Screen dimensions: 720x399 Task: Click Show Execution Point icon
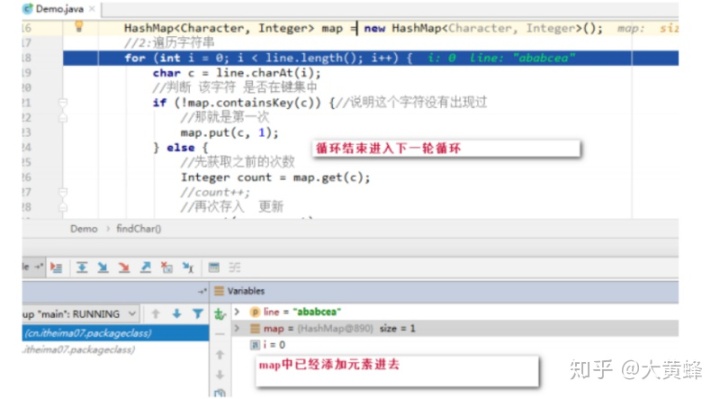click(56, 267)
